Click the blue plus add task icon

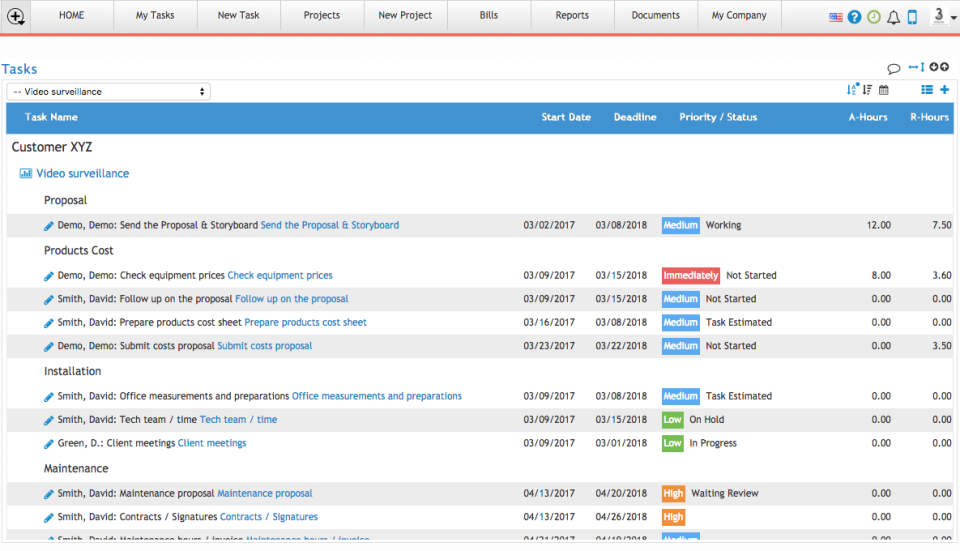(945, 89)
